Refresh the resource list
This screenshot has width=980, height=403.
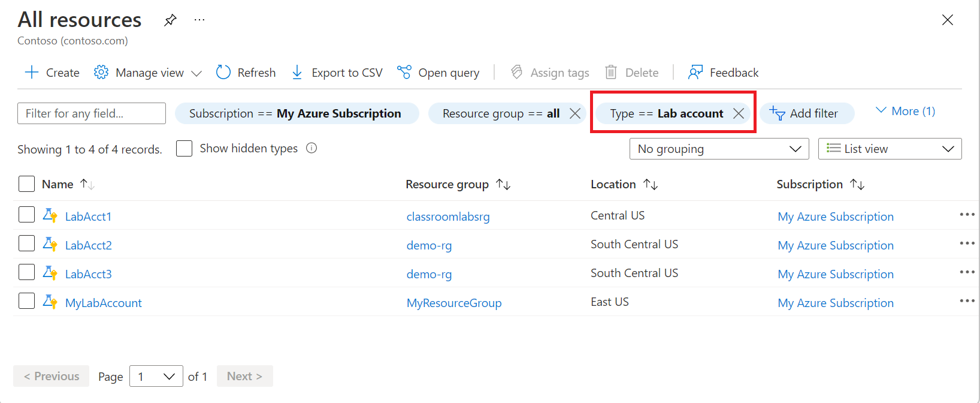tap(246, 73)
